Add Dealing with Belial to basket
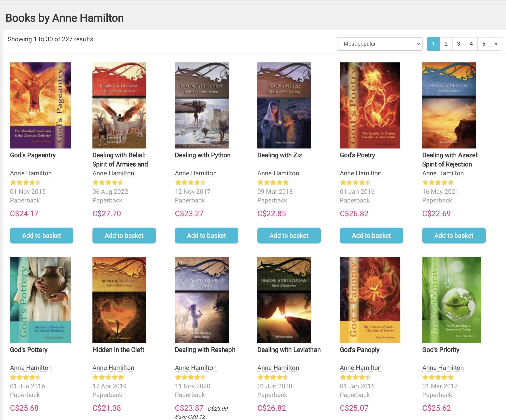Viewport: 506px width, 420px height. click(124, 236)
